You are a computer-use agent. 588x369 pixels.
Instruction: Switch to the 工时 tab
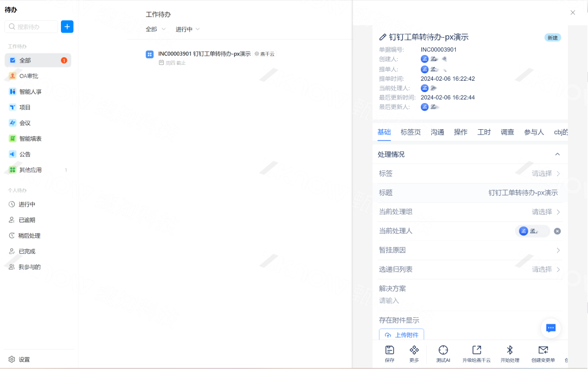point(484,132)
